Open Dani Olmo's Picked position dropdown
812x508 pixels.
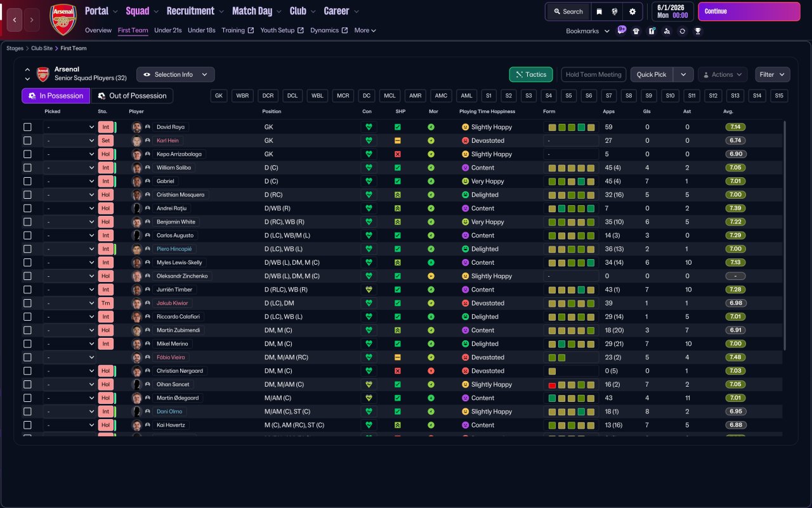70,411
